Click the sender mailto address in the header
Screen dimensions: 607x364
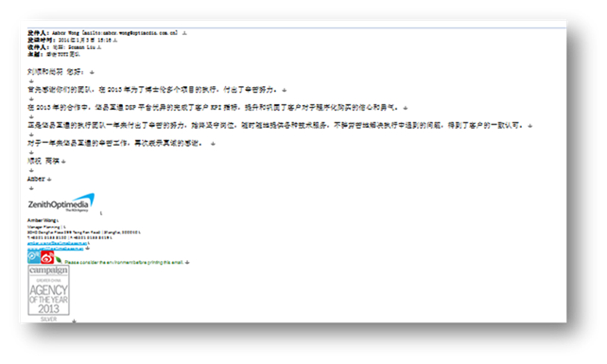pos(130,33)
